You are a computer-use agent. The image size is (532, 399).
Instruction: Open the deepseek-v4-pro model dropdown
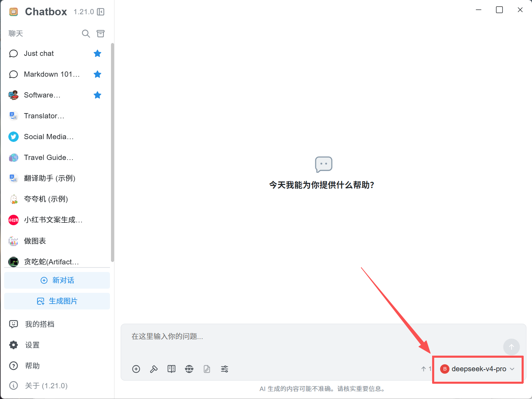tap(478, 369)
